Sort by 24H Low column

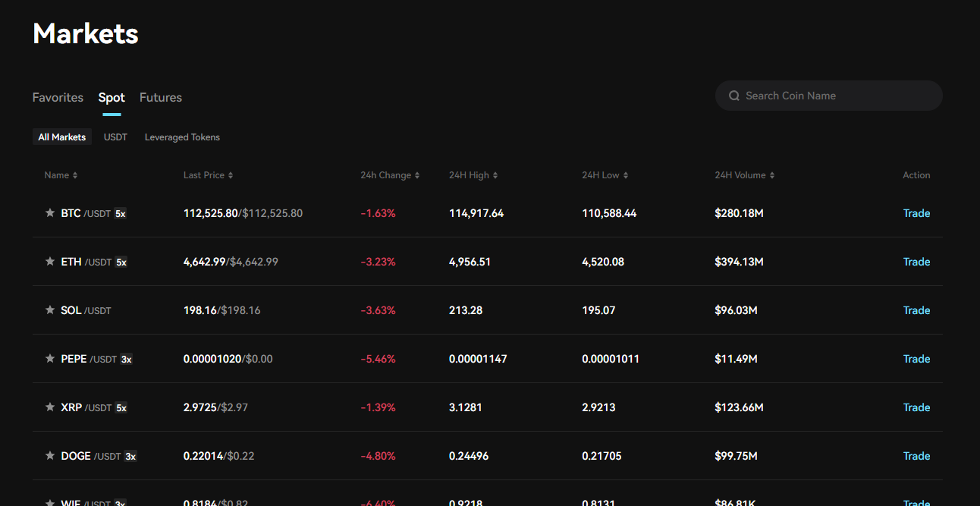tap(605, 175)
